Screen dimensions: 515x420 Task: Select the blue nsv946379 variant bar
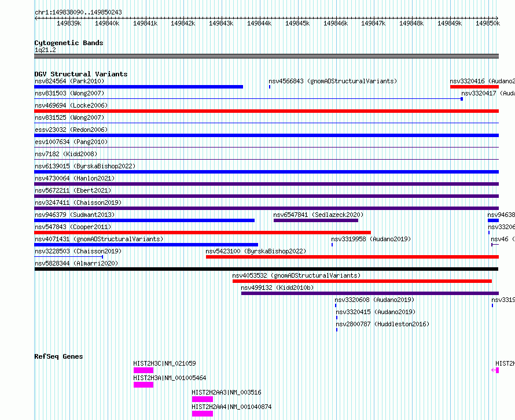(x=145, y=220)
